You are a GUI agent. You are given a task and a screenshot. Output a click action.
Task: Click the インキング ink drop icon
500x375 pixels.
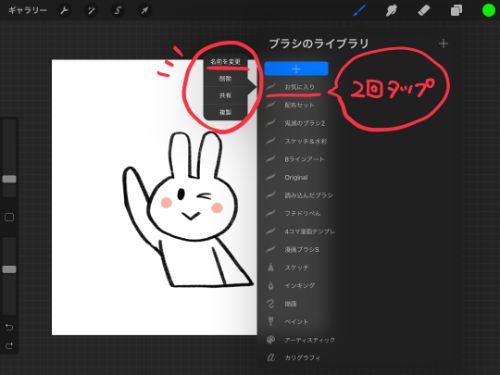coord(271,286)
